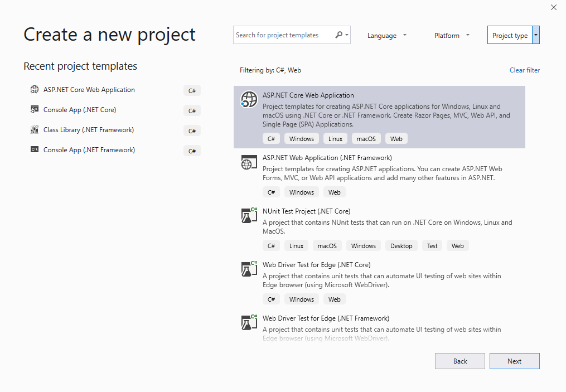Click the NUnit Test Project flask icon
The image size is (566, 392).
(249, 215)
